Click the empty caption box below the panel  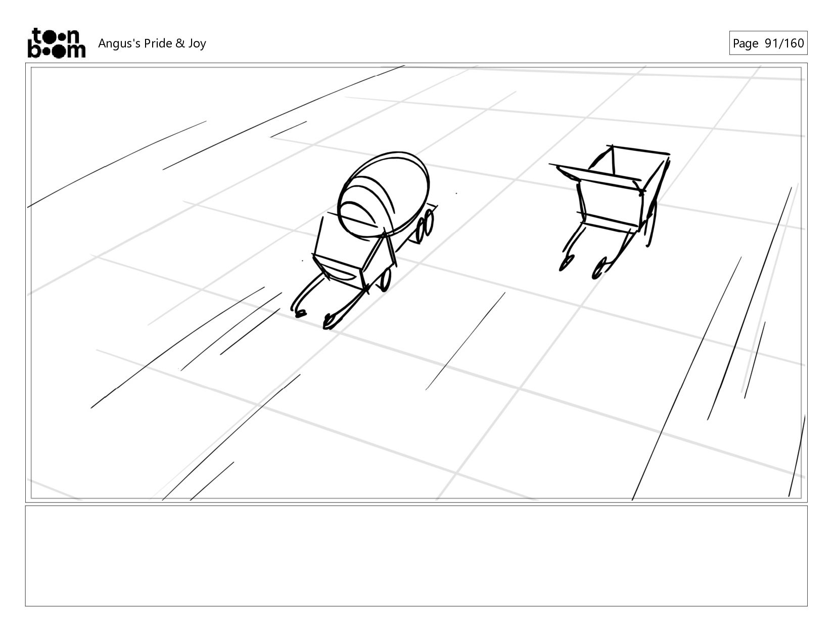tap(416, 556)
